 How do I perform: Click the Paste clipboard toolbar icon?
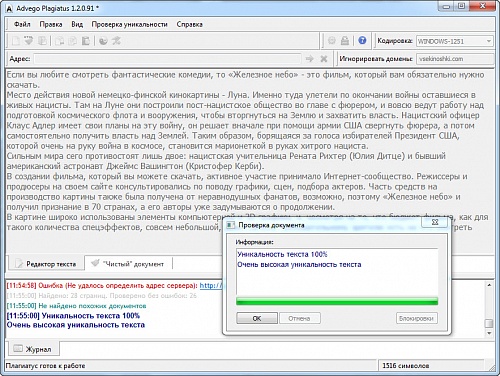86,41
